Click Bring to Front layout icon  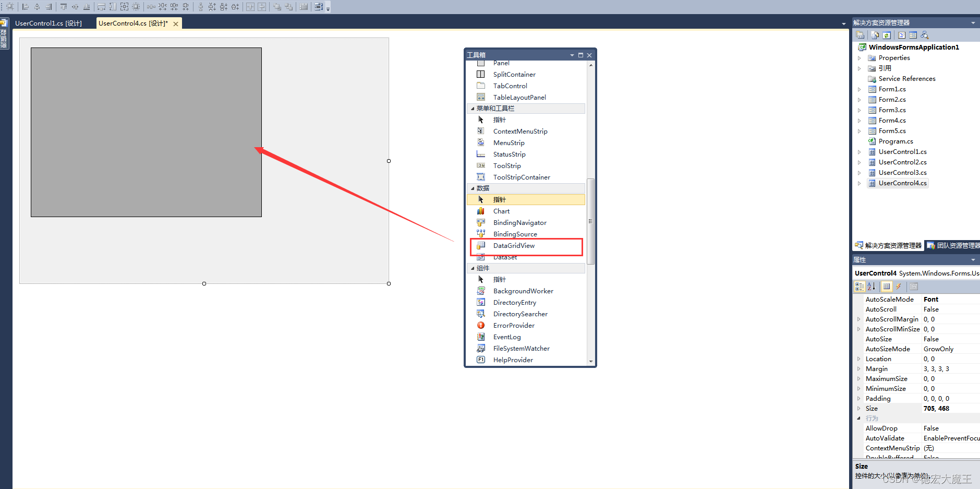[x=277, y=7]
